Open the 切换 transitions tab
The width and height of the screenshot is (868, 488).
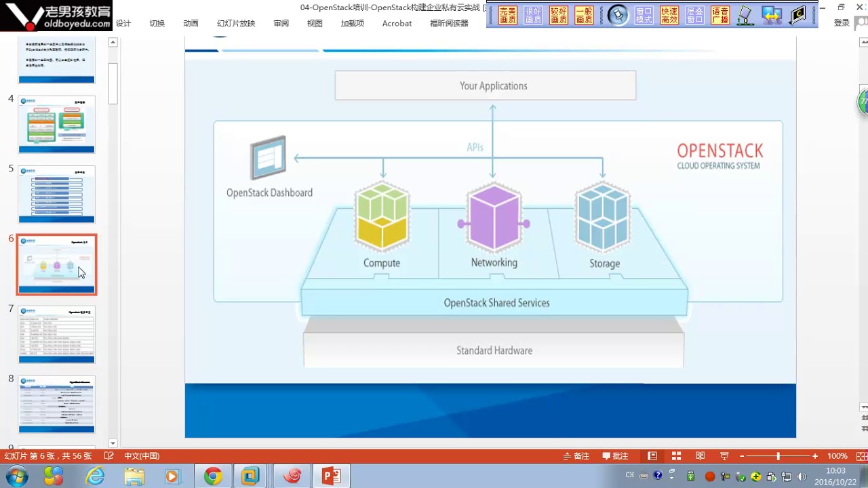[157, 23]
